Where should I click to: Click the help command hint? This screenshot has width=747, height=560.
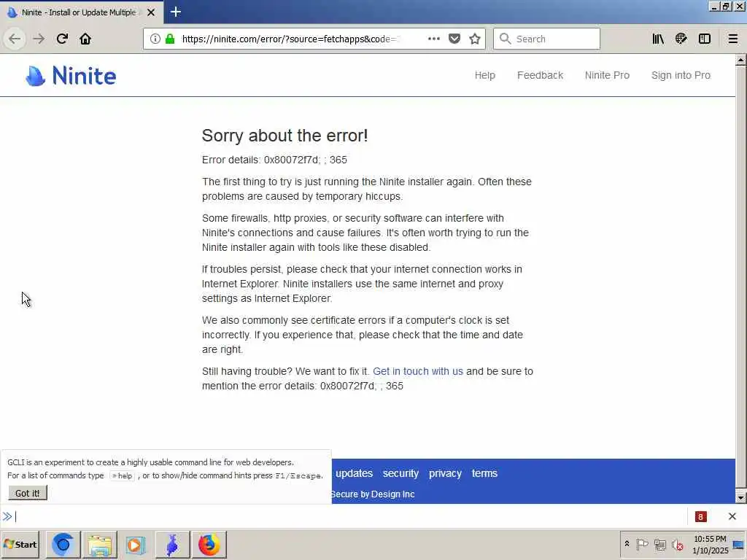point(123,475)
